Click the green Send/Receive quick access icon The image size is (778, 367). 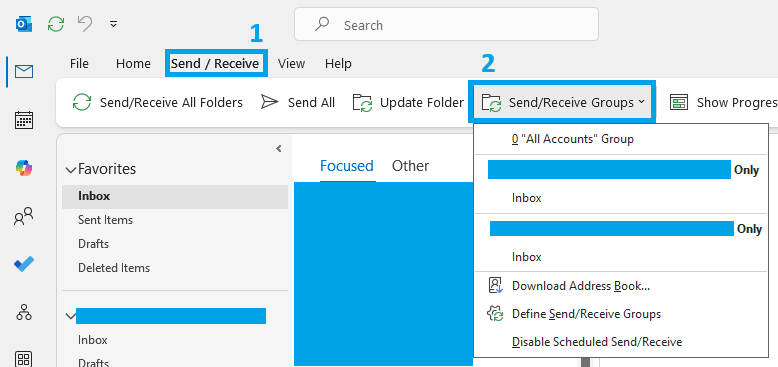(56, 24)
